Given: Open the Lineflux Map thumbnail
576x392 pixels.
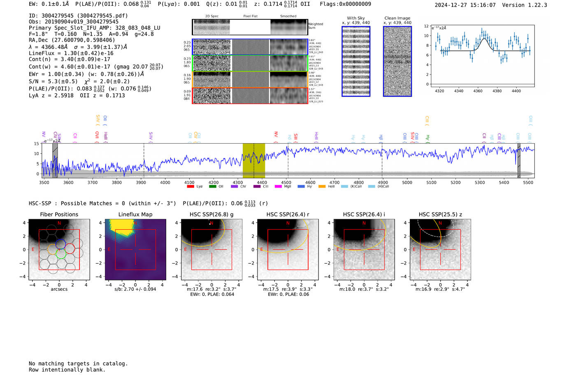Looking at the screenshot, I should pos(135,250).
